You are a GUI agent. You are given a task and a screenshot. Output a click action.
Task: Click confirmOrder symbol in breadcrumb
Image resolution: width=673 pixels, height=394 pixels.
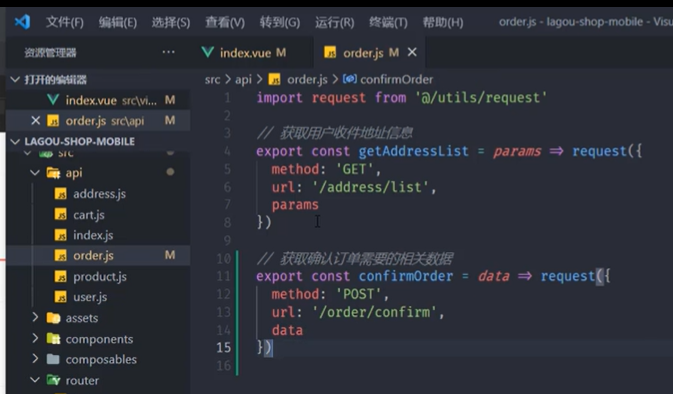click(397, 79)
